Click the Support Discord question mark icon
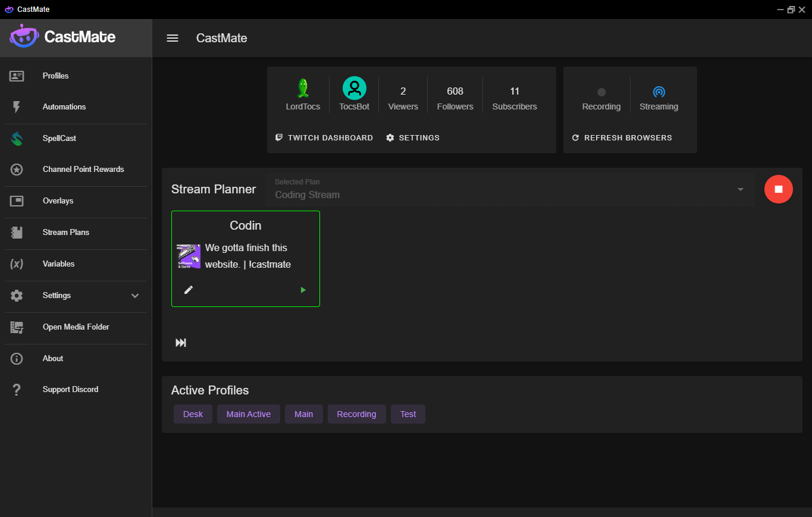Viewport: 812px width, 517px height. pyautogui.click(x=17, y=390)
